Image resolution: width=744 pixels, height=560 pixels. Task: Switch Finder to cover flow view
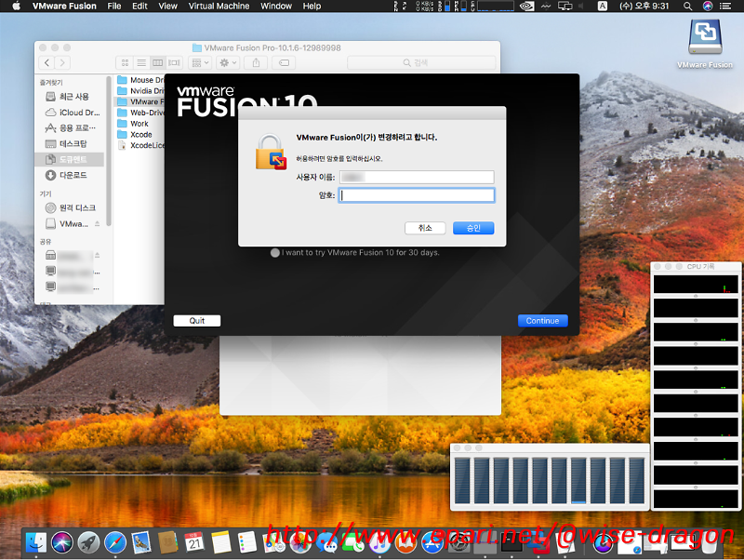click(175, 62)
